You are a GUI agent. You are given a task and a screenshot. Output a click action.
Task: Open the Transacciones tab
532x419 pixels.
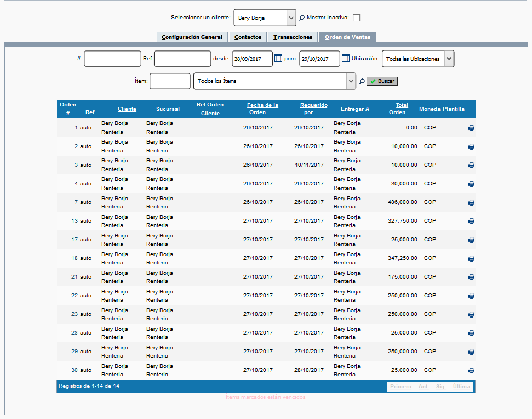293,37
